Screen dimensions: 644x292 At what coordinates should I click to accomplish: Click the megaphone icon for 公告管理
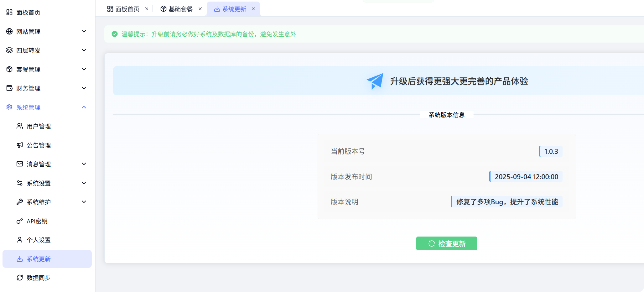click(20, 145)
